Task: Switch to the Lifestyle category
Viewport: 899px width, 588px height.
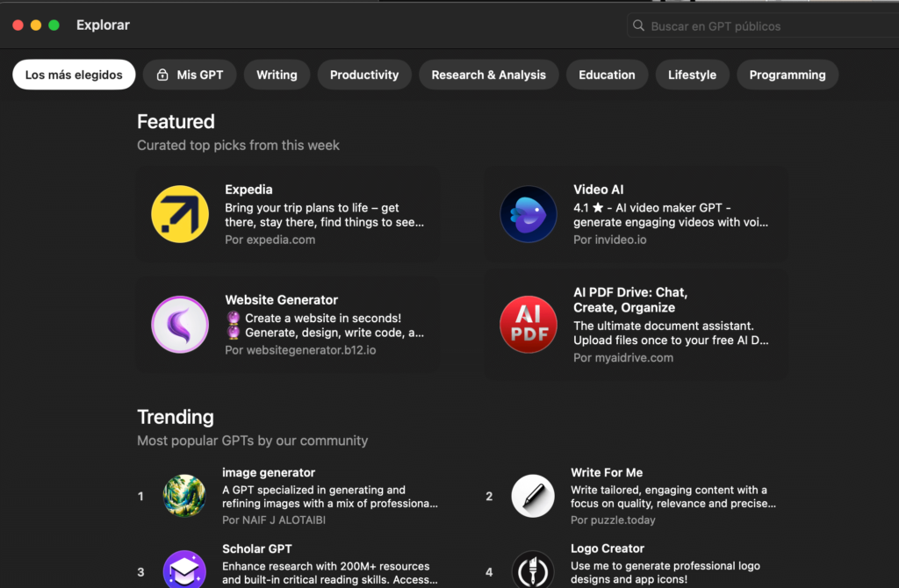Action: 692,75
